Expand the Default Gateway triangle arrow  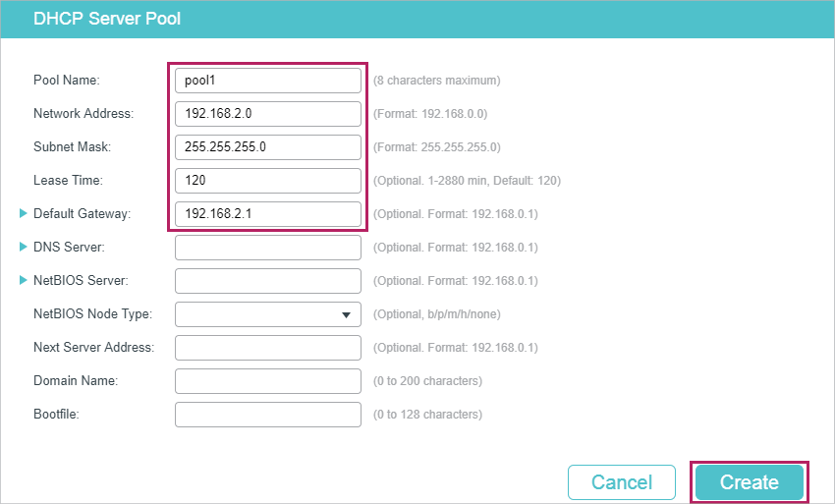(23, 213)
